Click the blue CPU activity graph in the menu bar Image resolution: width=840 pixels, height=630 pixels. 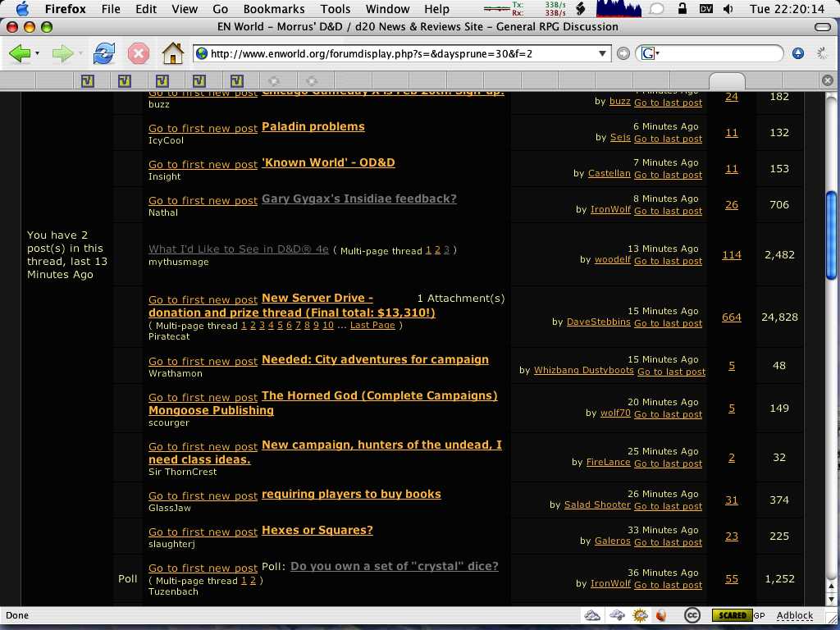click(x=619, y=8)
